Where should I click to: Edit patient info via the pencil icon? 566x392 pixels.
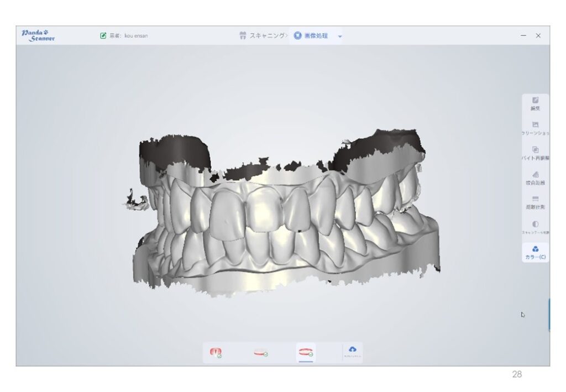point(103,36)
